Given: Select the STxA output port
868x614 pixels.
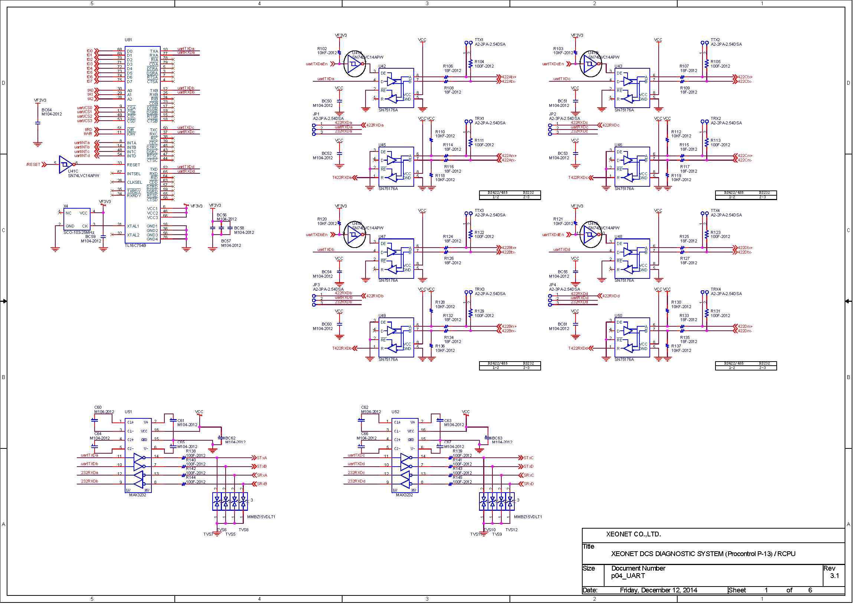Looking at the screenshot, I should click(262, 458).
